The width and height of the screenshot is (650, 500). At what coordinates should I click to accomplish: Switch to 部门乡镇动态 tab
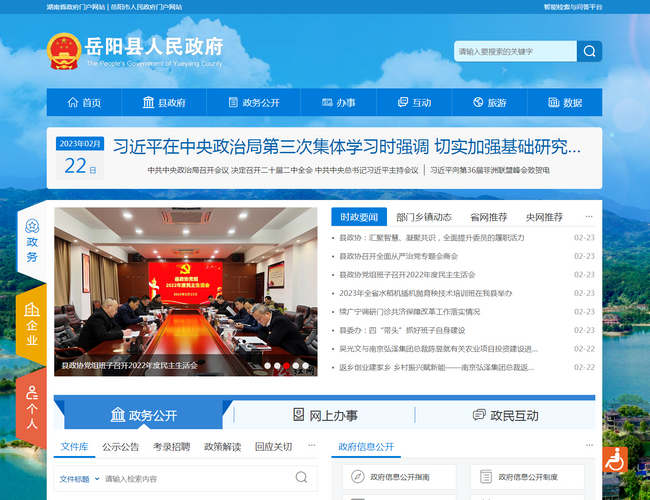[x=424, y=217]
